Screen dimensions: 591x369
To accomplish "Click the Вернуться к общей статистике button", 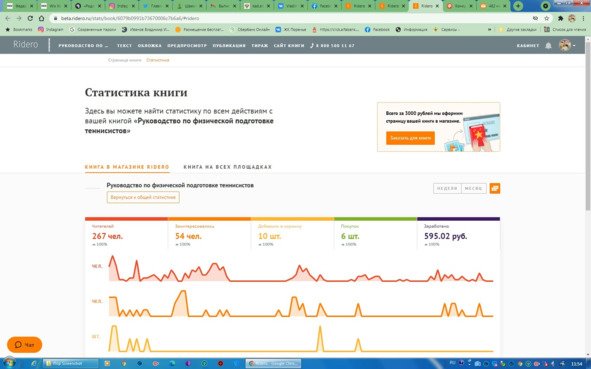I will 143,197.
